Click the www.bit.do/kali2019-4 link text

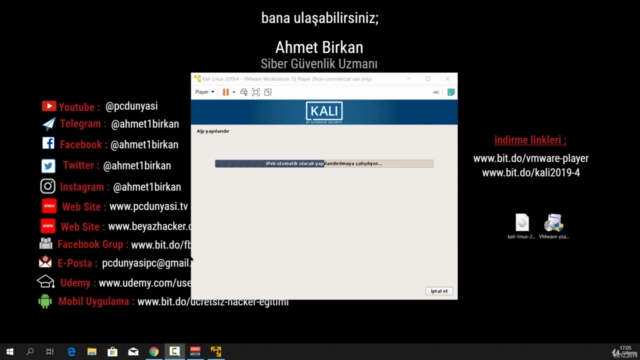531,173
